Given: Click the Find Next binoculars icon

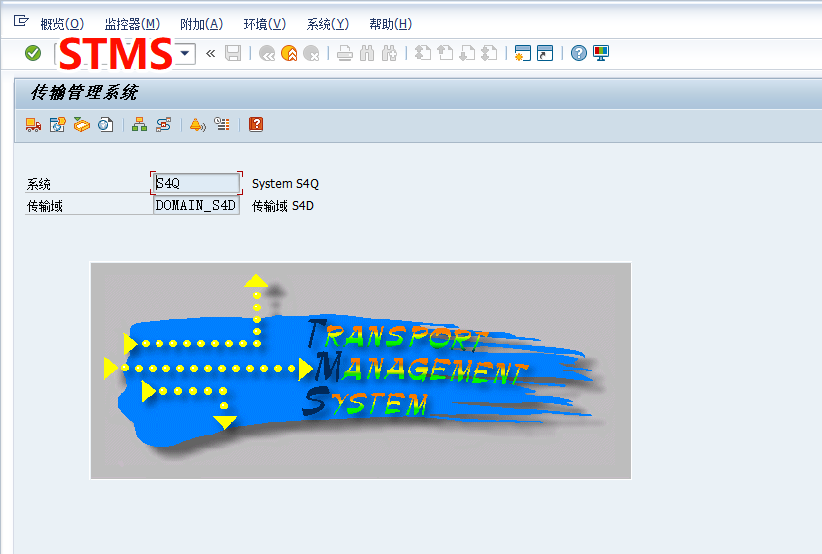Looking at the screenshot, I should pyautogui.click(x=390, y=53).
